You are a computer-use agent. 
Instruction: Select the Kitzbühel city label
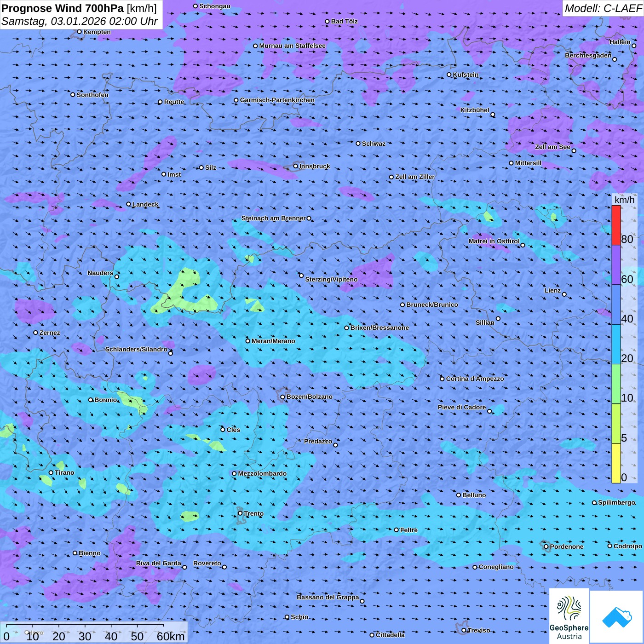coord(475,110)
